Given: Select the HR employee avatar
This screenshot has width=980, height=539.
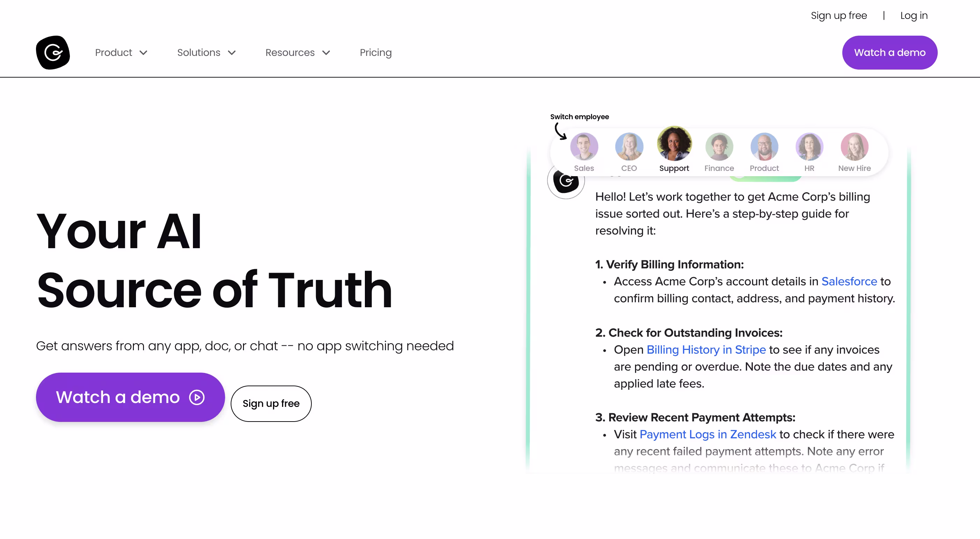Looking at the screenshot, I should coord(809,146).
